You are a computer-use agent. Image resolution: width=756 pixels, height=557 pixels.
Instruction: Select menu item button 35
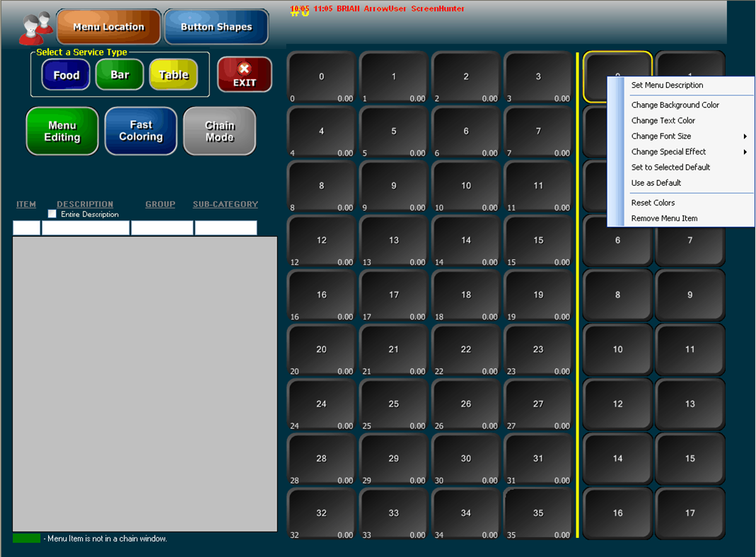(538, 514)
